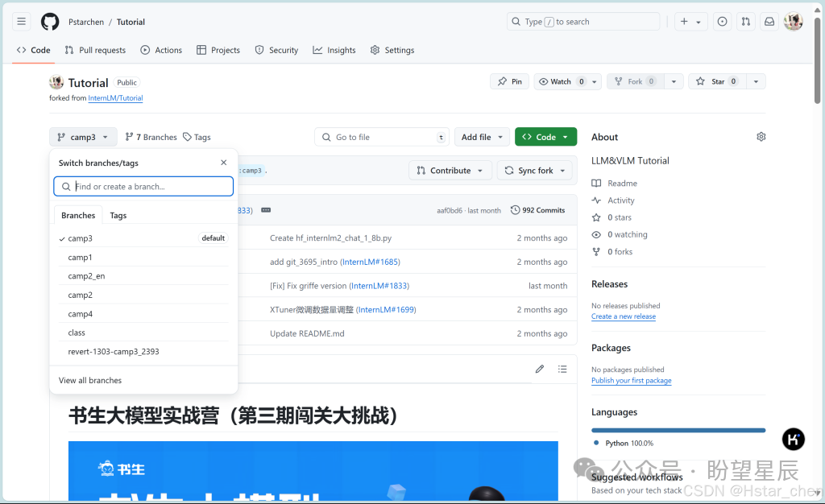The image size is (825, 504).
Task: Open the notifications inbox icon
Action: [769, 22]
